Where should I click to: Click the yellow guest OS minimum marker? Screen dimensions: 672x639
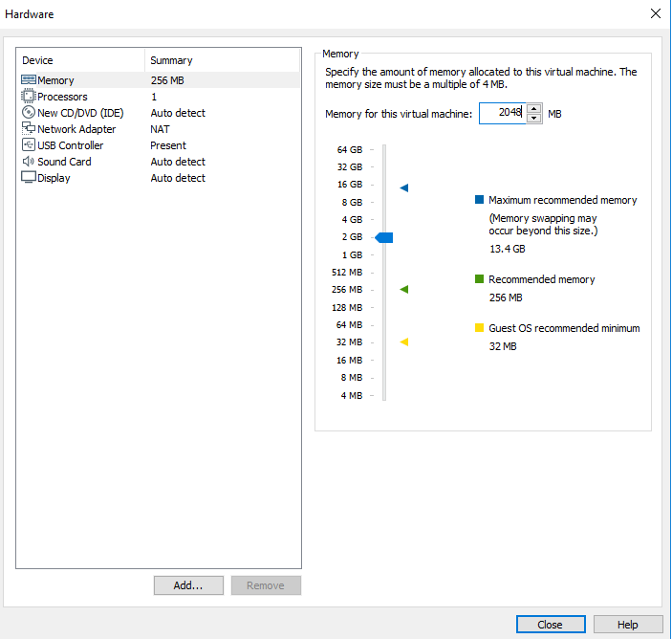click(x=404, y=342)
